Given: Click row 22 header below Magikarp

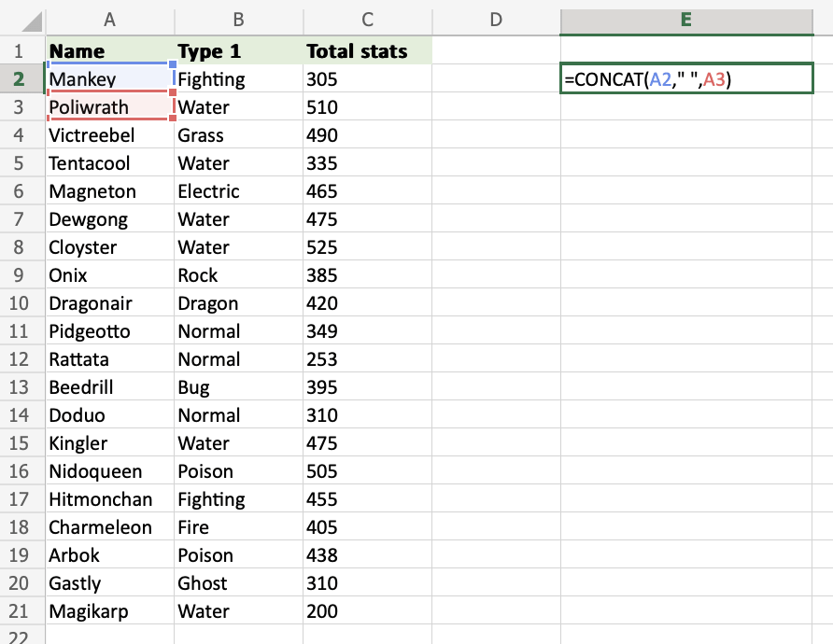Looking at the screenshot, I should 19,635.
